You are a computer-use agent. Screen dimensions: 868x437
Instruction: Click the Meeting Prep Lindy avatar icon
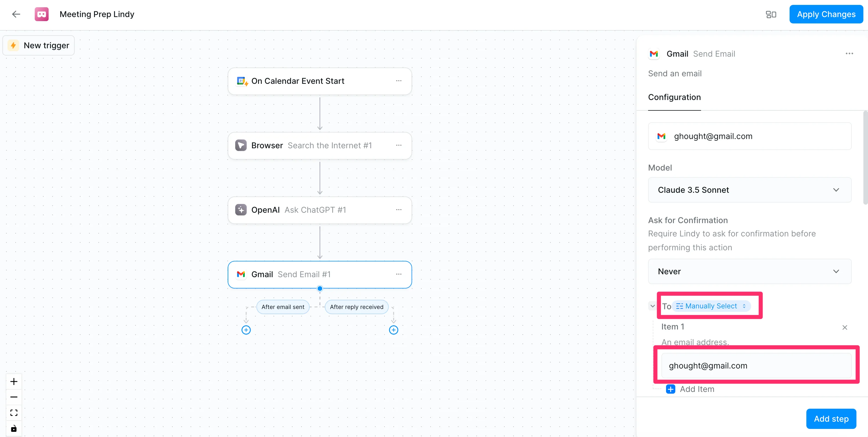[41, 14]
